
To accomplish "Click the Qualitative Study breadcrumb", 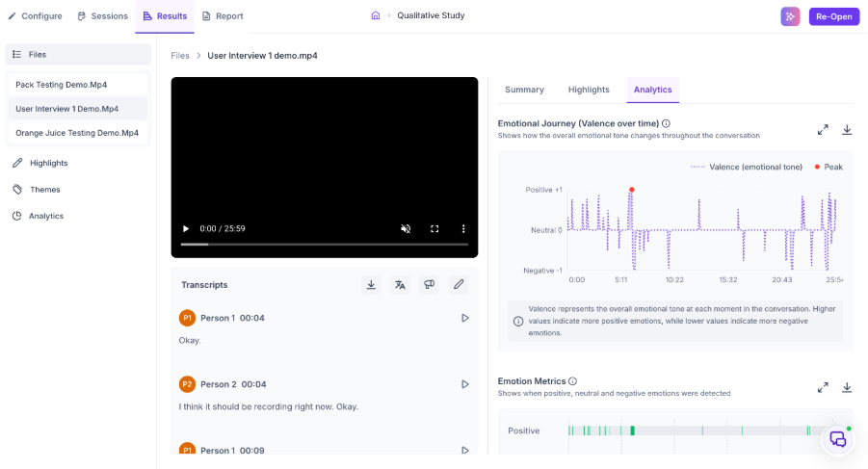I will [x=431, y=15].
